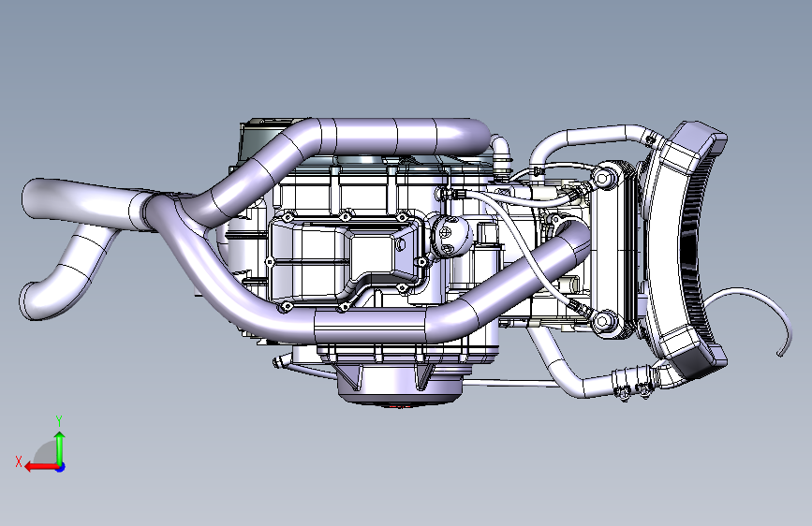Click the 'Y' label on the triad
This screenshot has height=526, width=812.
point(59,421)
